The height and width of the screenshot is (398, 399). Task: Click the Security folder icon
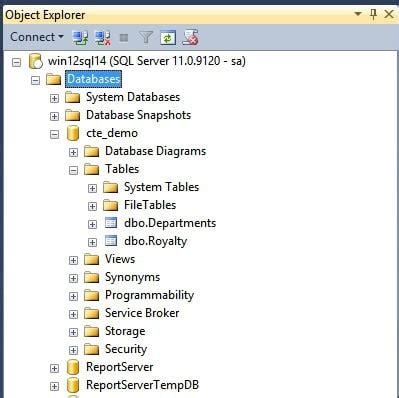(x=92, y=349)
